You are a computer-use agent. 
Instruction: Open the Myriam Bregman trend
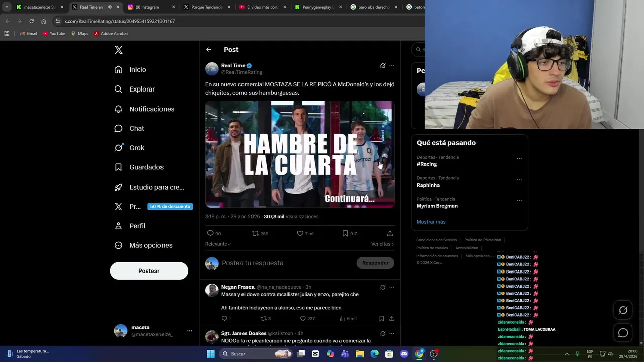pyautogui.click(x=437, y=206)
